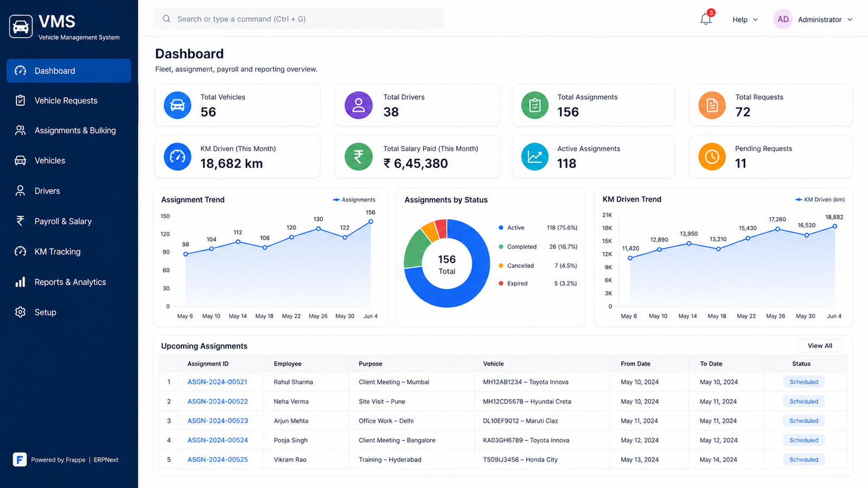The image size is (868, 488).
Task: Toggle the Completed status in donut legend
Action: click(x=518, y=247)
